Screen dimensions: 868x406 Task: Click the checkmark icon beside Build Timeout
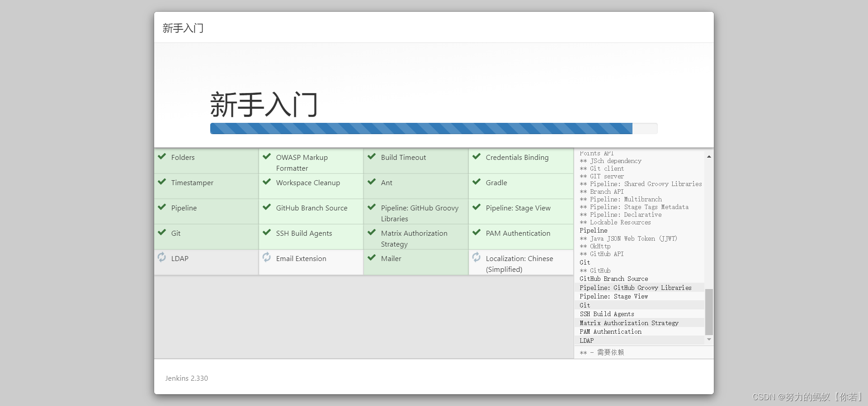[x=372, y=156]
